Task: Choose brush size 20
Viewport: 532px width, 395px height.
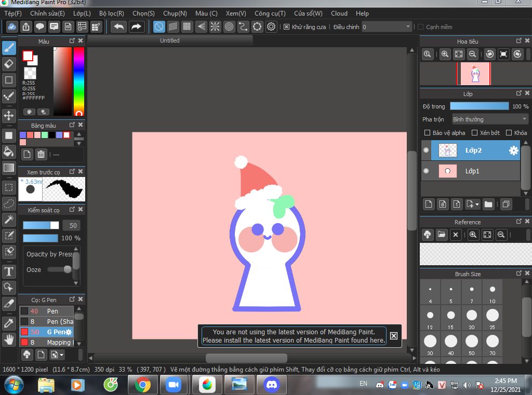Action: click(472, 318)
